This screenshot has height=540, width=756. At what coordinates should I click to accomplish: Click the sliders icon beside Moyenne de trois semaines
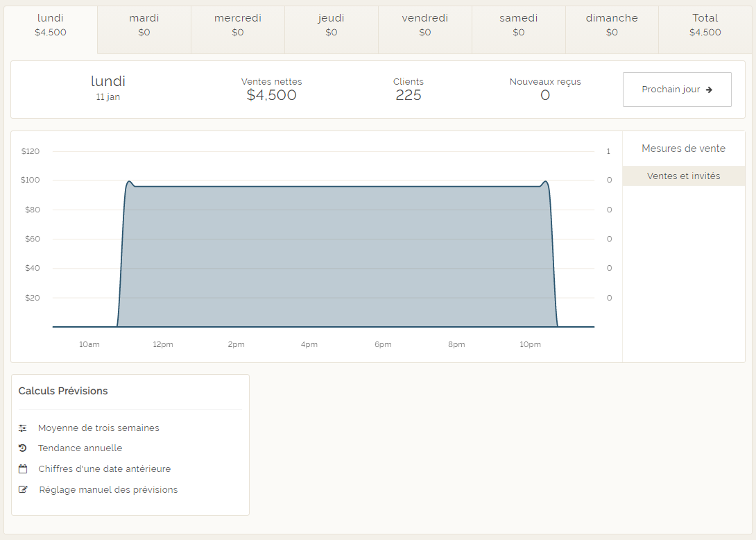click(x=23, y=428)
